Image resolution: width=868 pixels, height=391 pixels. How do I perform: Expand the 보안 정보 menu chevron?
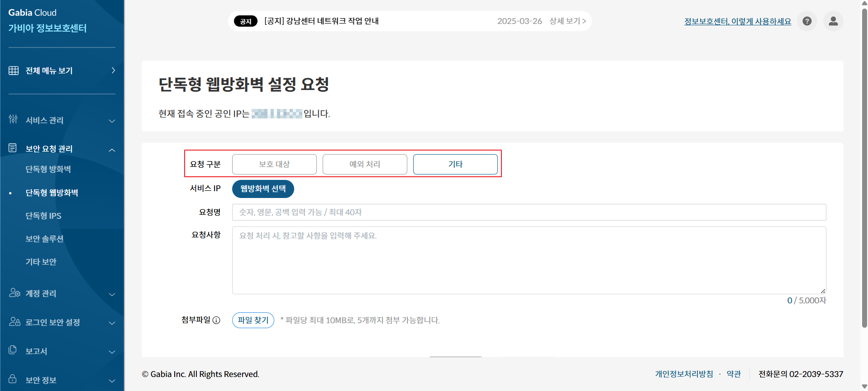tap(112, 381)
